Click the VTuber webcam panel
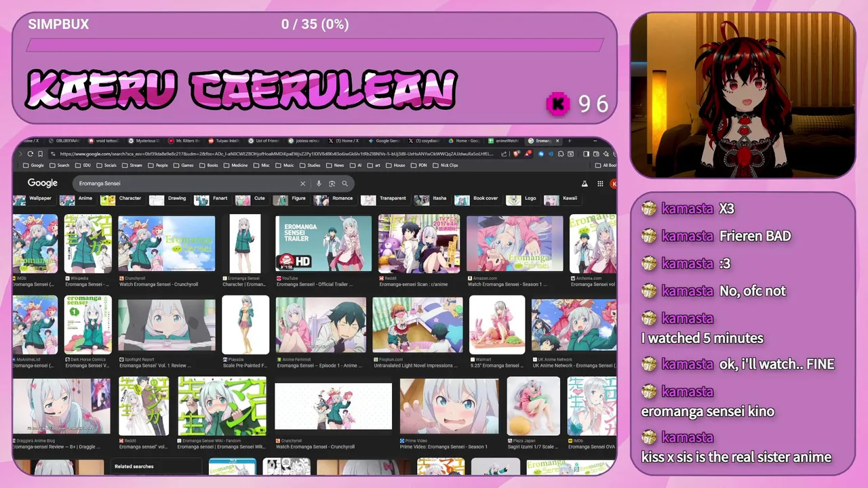Image resolution: width=868 pixels, height=488 pixels. click(743, 95)
